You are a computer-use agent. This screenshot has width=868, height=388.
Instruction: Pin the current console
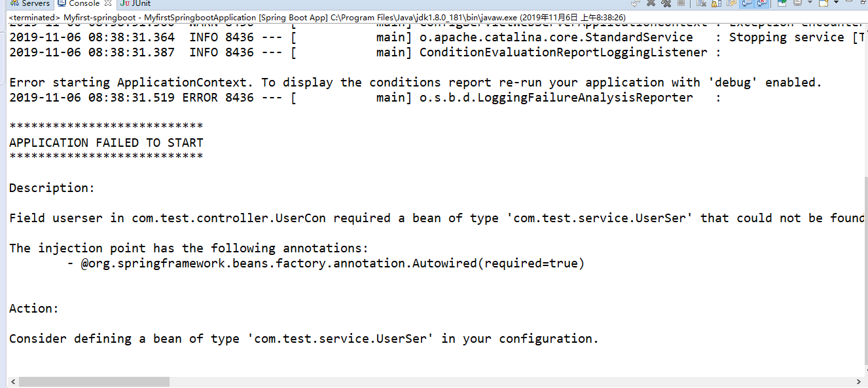pos(782,3)
